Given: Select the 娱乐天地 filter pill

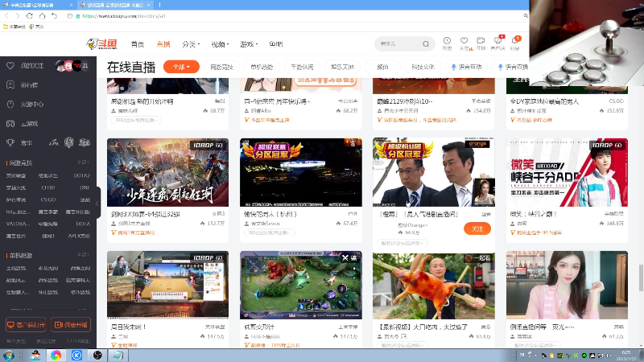Looking at the screenshot, I should point(343,67).
